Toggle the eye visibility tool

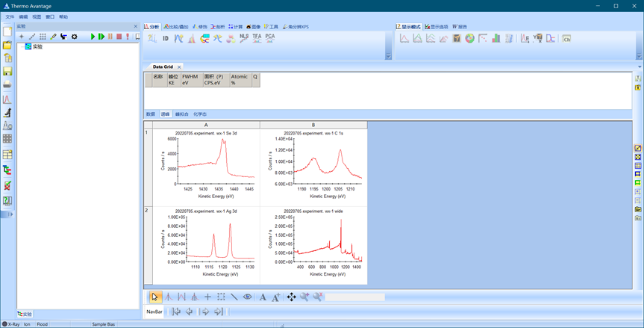point(247,297)
